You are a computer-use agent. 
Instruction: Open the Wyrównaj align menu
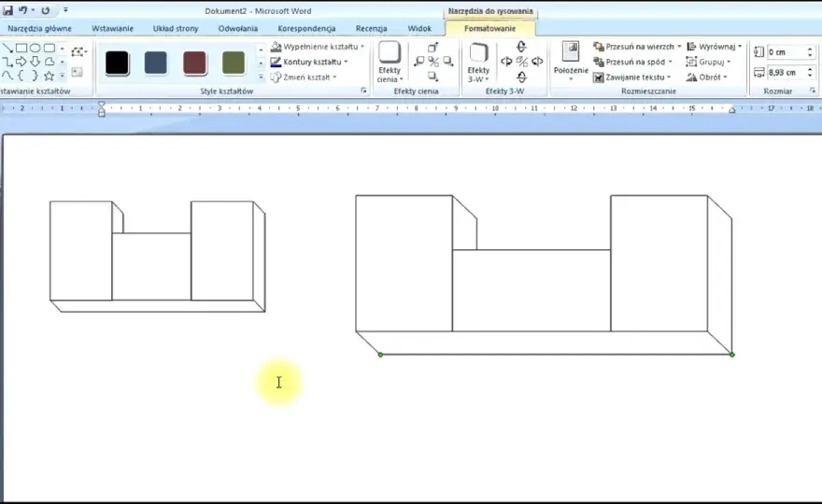(x=714, y=47)
